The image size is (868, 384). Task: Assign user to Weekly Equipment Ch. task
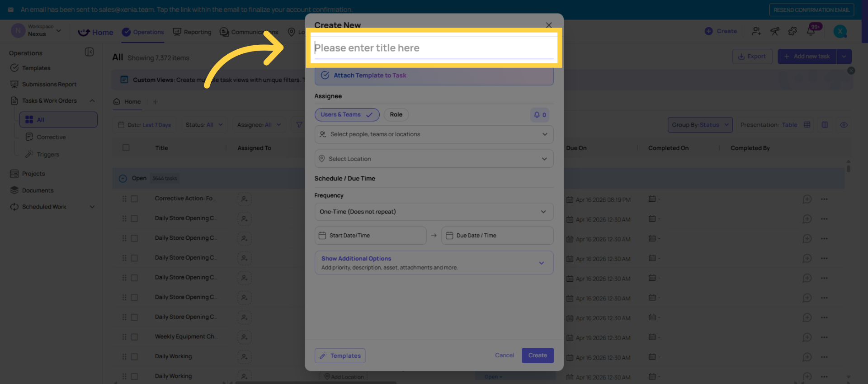[244, 337]
